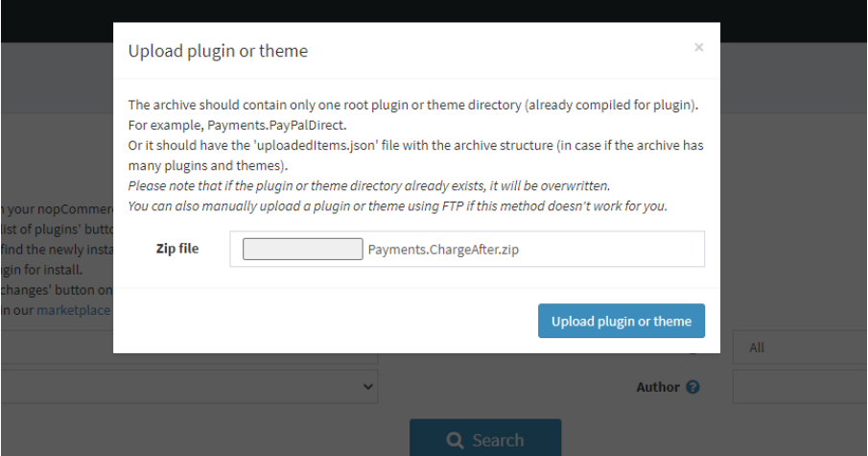The image size is (868, 456).
Task: Click the italic overwrite warning note
Action: (368, 185)
